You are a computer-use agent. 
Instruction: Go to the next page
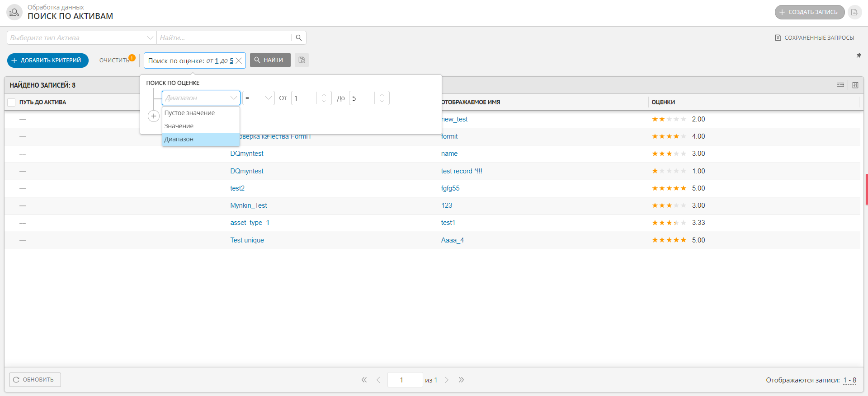pos(447,380)
